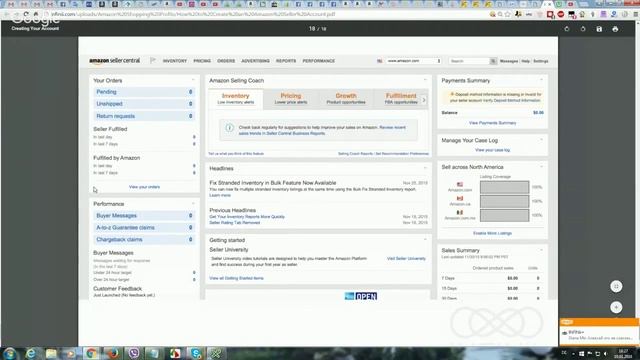Click the browser back arrow
The image size is (640, 360).
coord(7,14)
